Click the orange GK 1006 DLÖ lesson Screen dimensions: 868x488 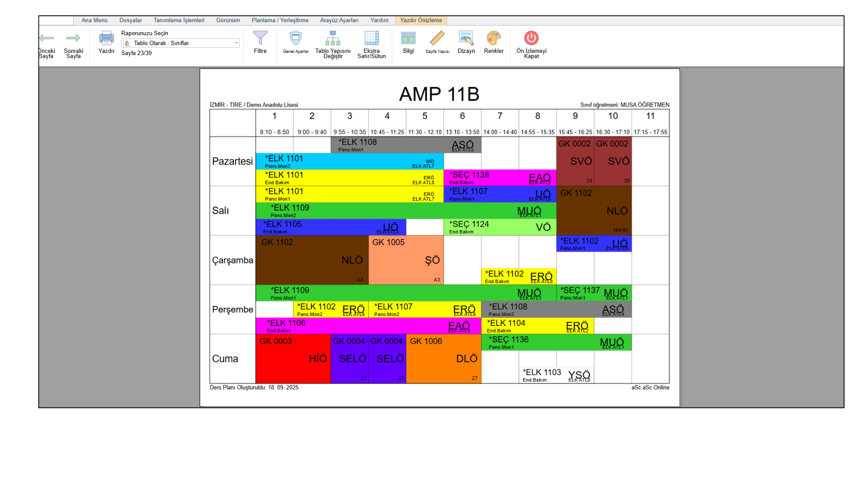[x=443, y=359]
